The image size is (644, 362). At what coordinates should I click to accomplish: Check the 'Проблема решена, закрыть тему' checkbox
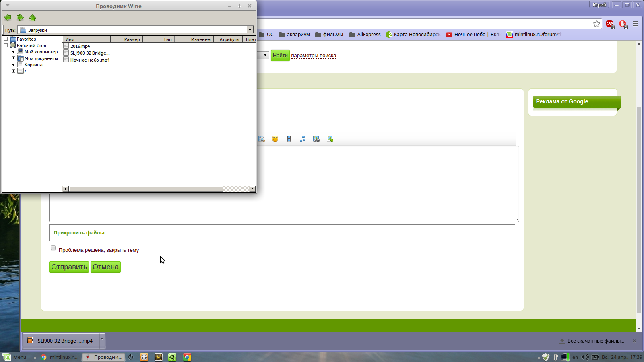pos(53,248)
